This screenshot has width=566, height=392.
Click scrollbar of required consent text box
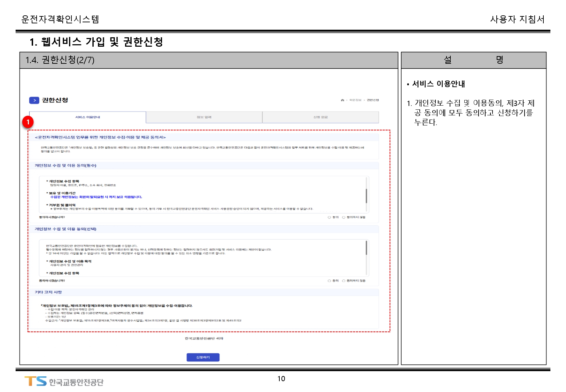coord(366,196)
